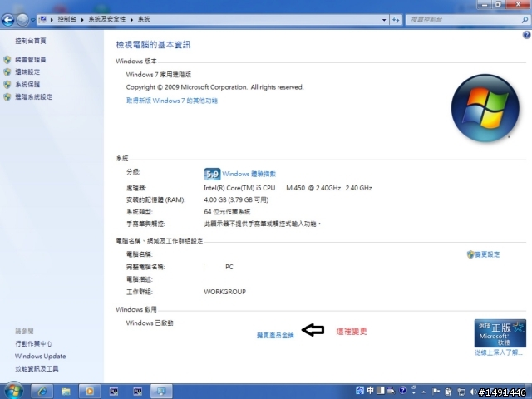Open the Action Center flag icon
532x399 pixels.
point(436,392)
